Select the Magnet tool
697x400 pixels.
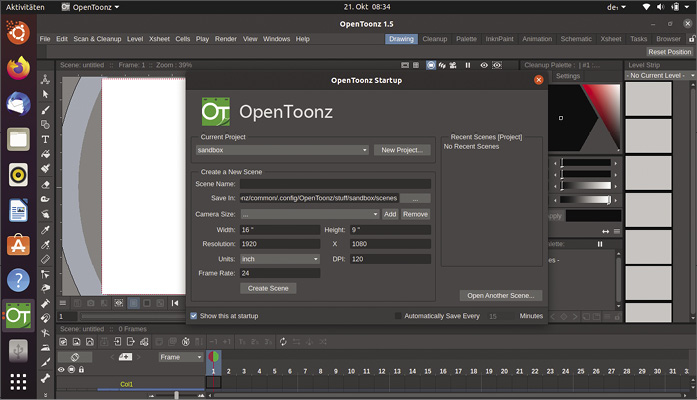point(45,318)
